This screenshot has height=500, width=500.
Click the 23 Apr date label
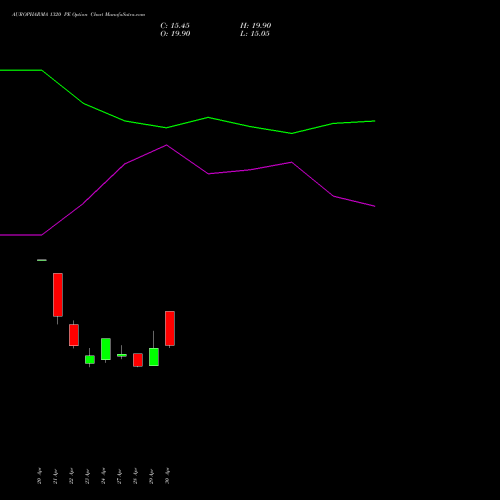pos(87,476)
